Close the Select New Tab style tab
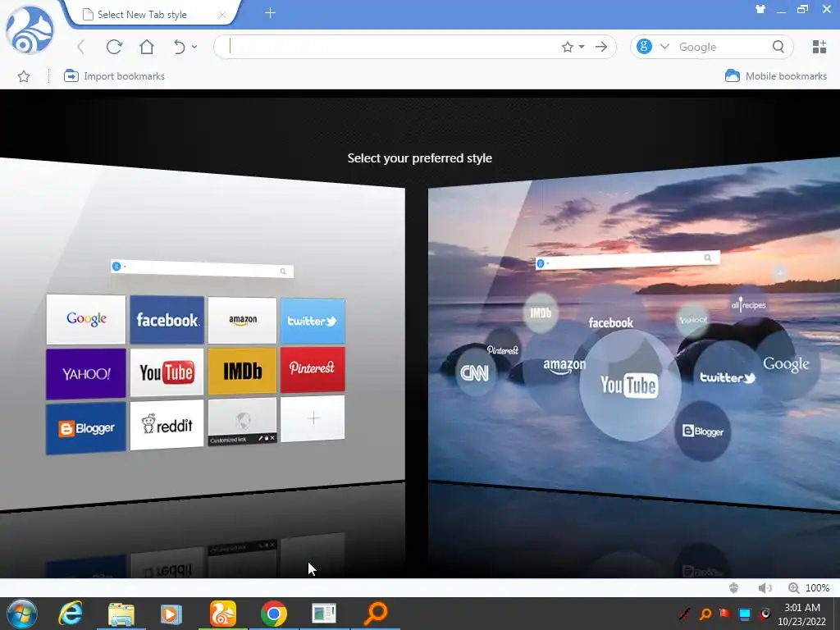The width and height of the screenshot is (840, 630). click(221, 15)
